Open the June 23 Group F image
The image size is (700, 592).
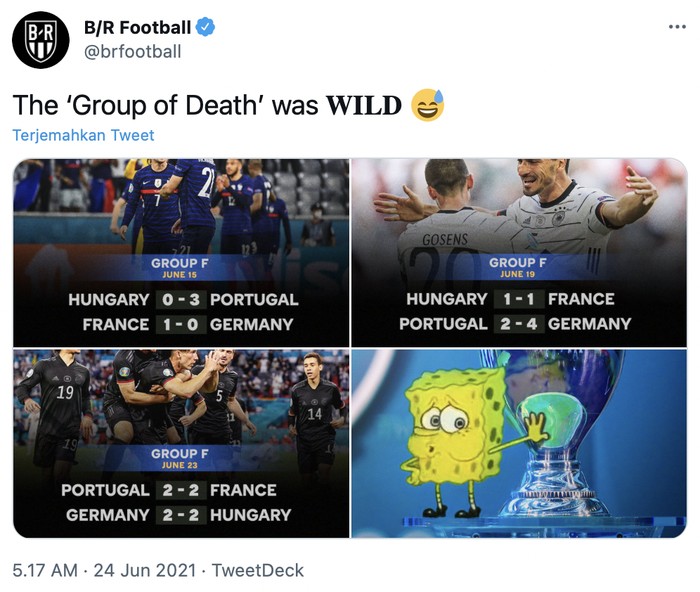(181, 443)
